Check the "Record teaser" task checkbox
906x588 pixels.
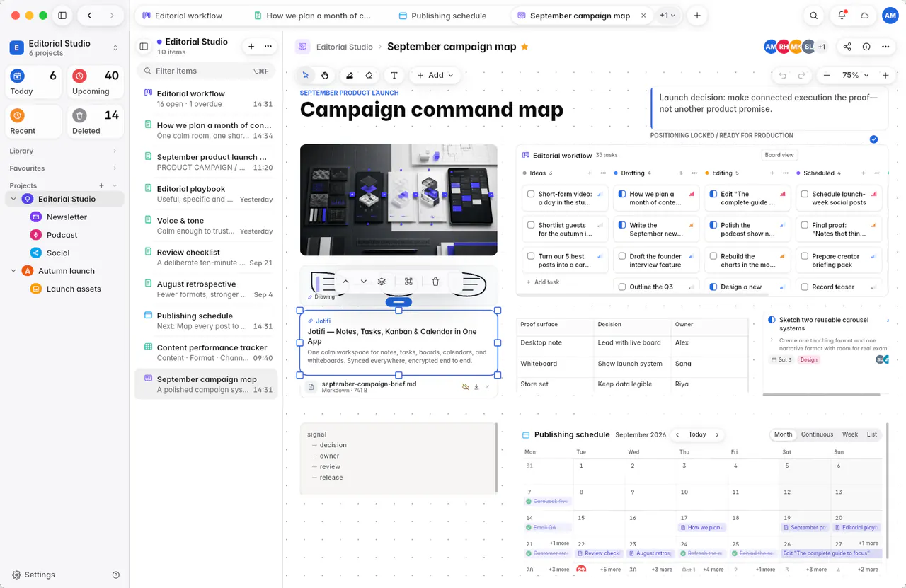pyautogui.click(x=804, y=287)
